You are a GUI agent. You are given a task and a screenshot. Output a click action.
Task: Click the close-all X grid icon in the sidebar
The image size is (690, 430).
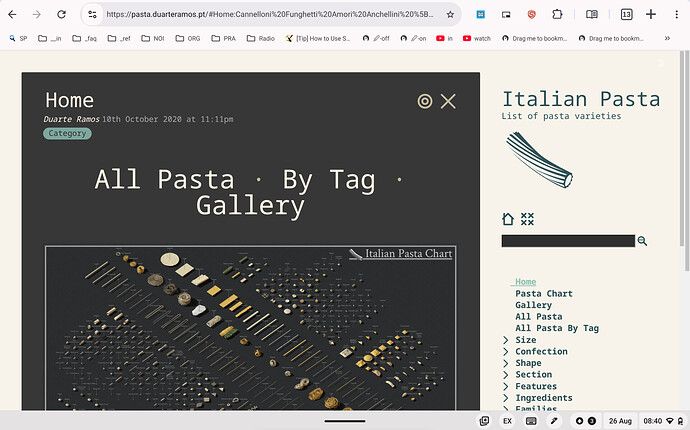tap(527, 219)
